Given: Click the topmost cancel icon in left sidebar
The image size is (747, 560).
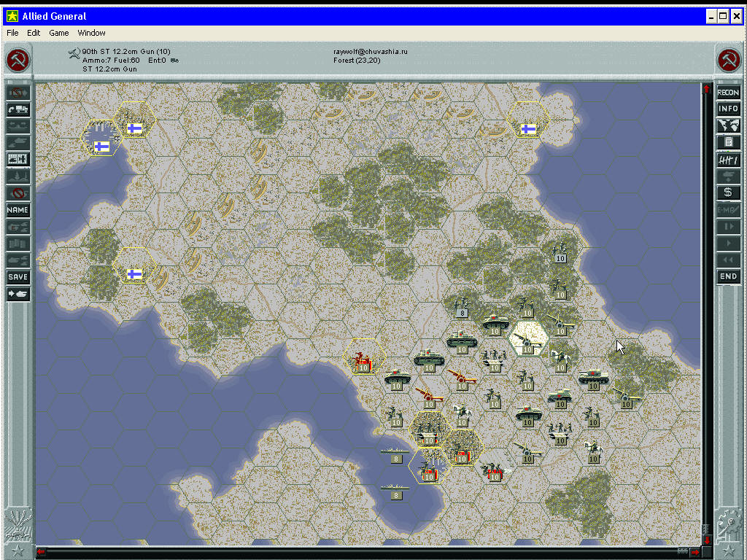Looking at the screenshot, I should (x=18, y=93).
